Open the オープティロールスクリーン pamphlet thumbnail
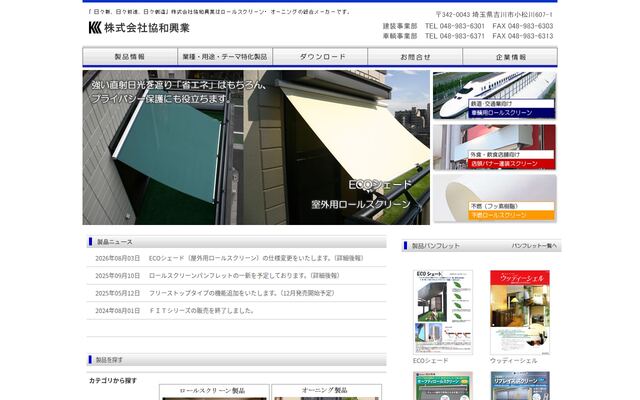Image resolution: width=640 pixels, height=400 pixels. [x=443, y=386]
